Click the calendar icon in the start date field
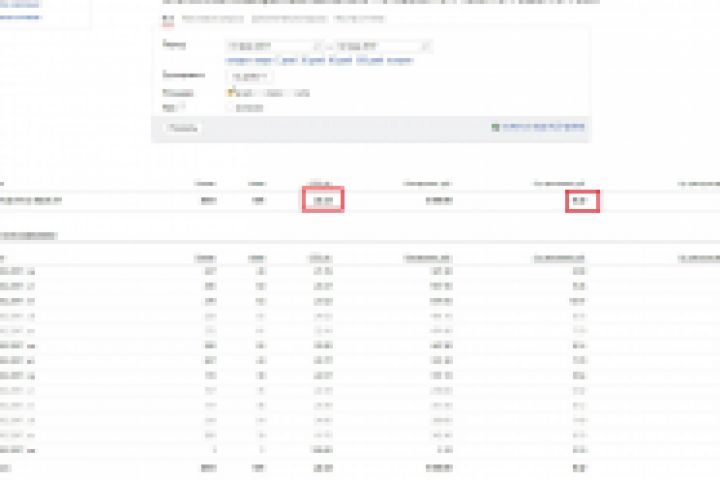The width and height of the screenshot is (720, 480). pyautogui.click(x=317, y=46)
